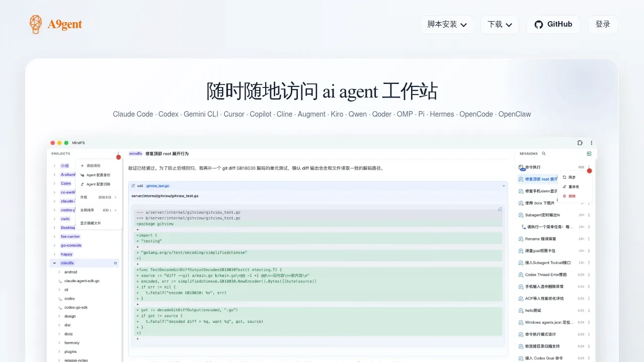Open kebab menu for 软连接目录扫描支持 session
Screen dimensions: 644x362
pyautogui.click(x=589, y=346)
